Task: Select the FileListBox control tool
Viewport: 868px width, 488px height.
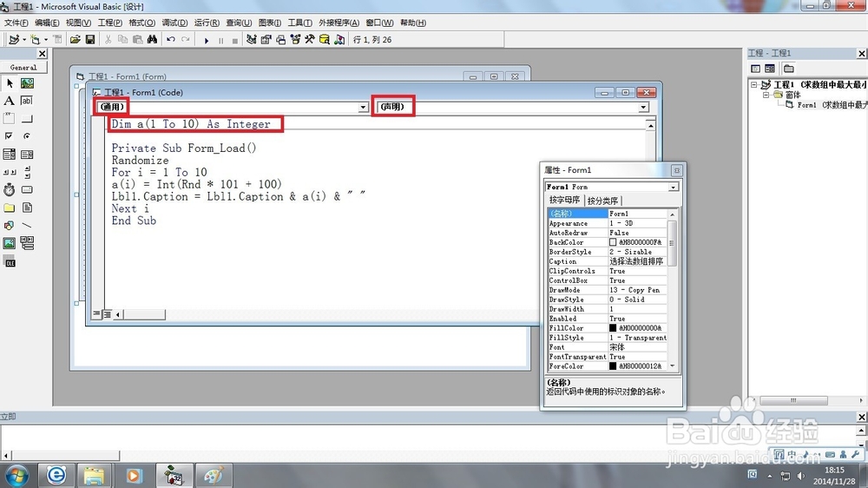Action: point(27,208)
